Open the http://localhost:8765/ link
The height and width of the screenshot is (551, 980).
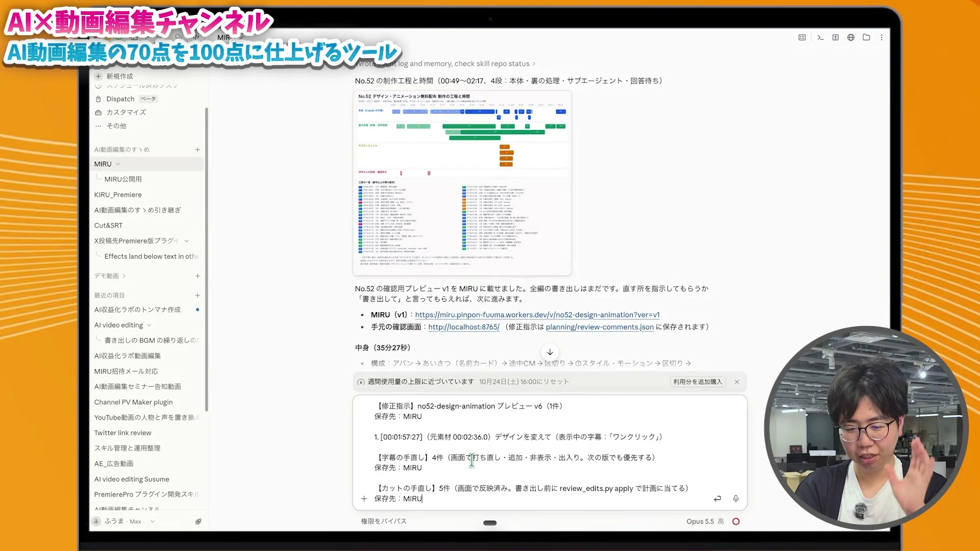tap(463, 327)
